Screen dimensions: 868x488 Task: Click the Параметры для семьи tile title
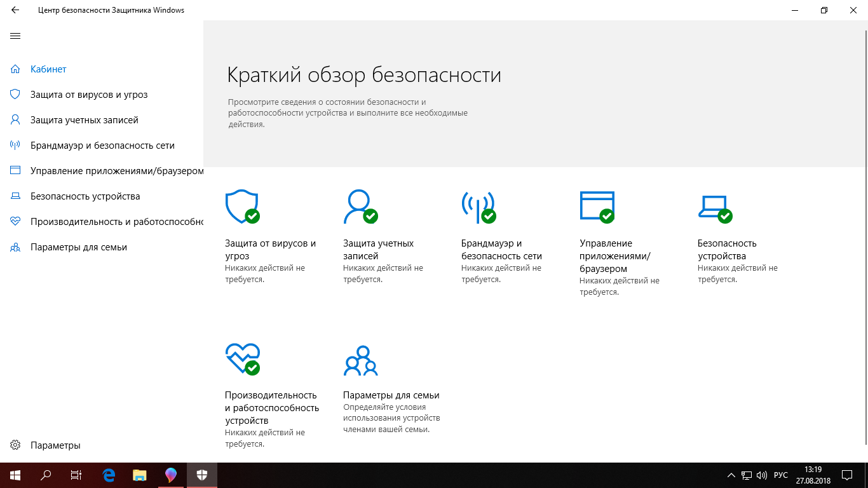pos(391,395)
